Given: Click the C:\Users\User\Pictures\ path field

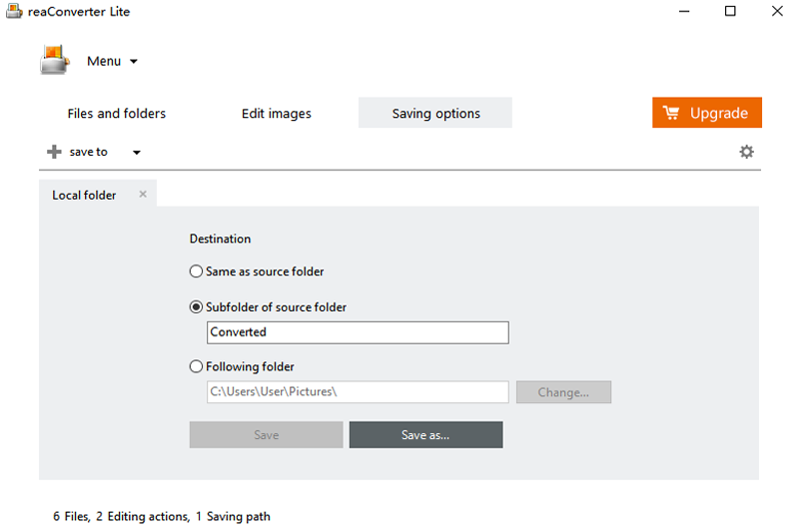Looking at the screenshot, I should coord(358,392).
